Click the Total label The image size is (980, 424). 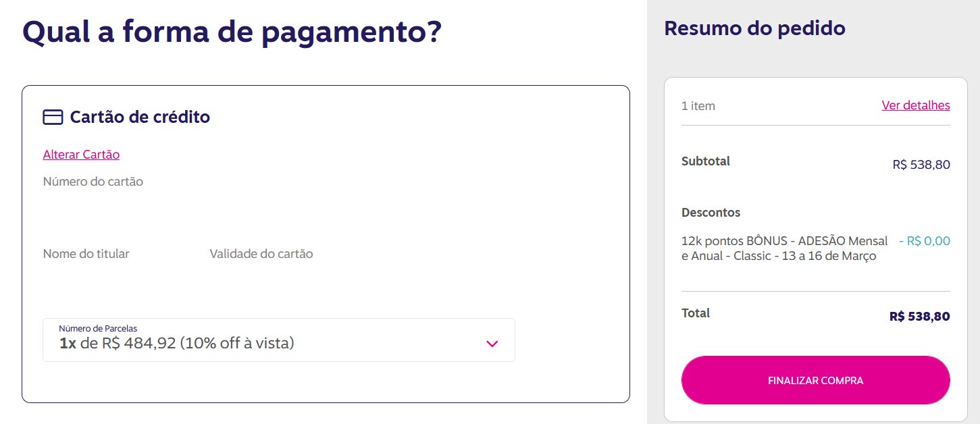click(696, 313)
